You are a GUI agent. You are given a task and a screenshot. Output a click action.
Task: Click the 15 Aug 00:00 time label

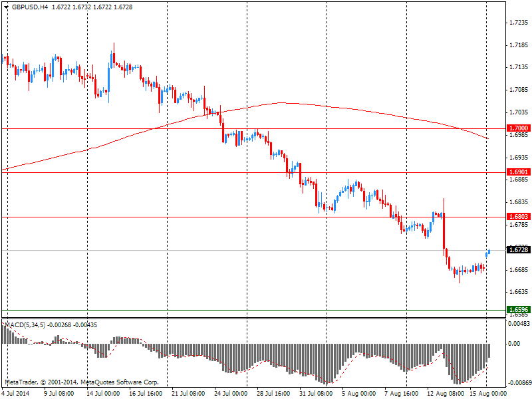pos(487,394)
